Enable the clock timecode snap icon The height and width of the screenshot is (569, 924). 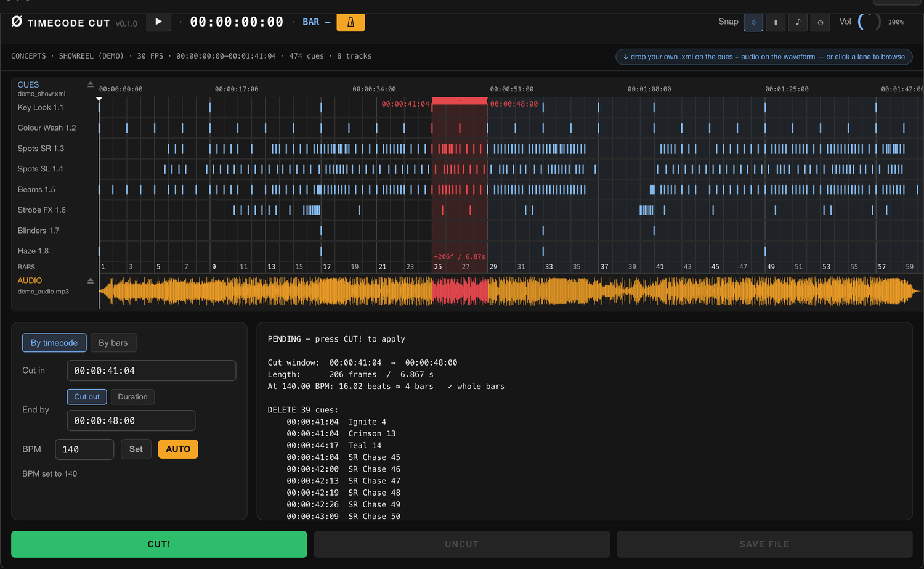coord(820,22)
